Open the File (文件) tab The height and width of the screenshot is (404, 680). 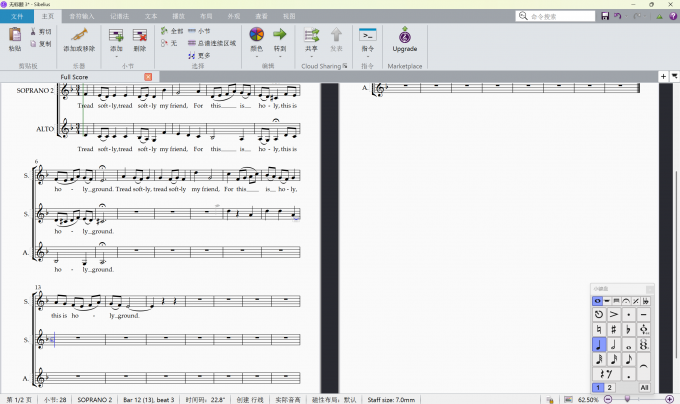pyautogui.click(x=17, y=16)
